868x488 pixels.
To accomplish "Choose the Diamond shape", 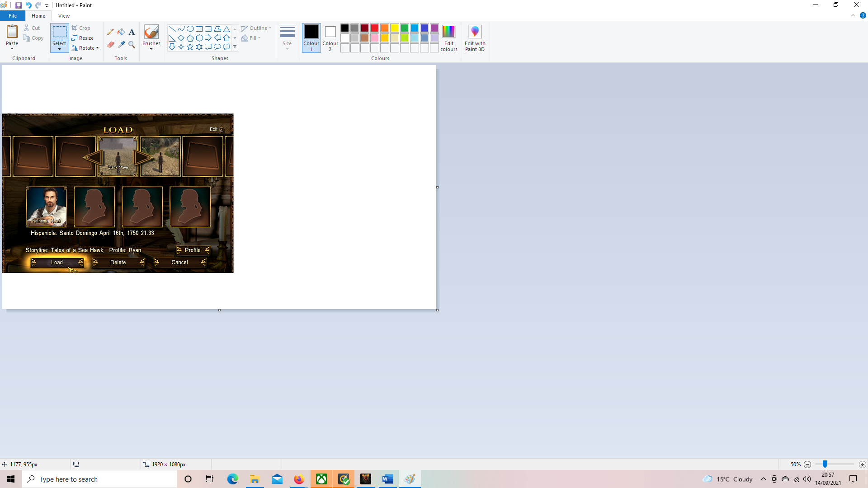I will [181, 38].
